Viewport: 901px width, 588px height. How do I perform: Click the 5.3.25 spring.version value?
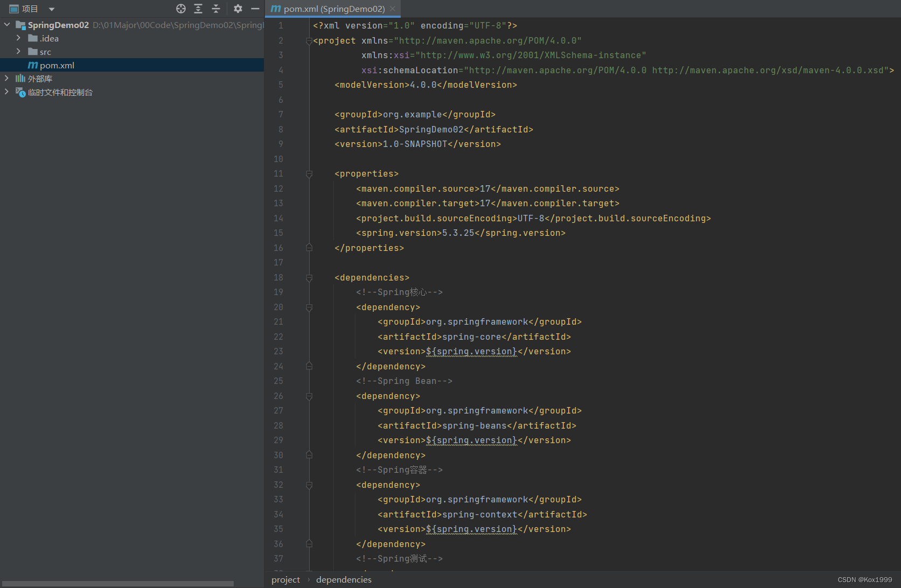(x=458, y=233)
